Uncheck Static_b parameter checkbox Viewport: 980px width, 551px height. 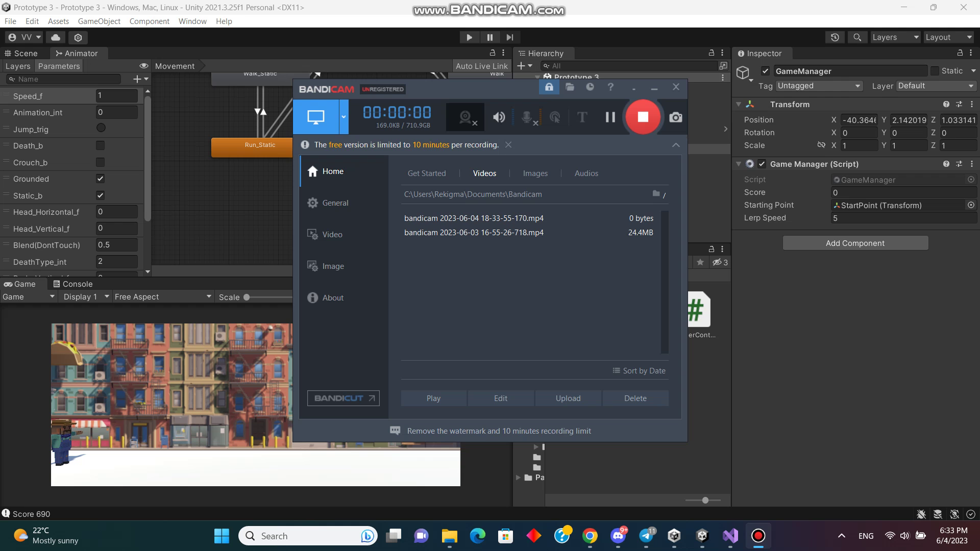click(x=101, y=195)
